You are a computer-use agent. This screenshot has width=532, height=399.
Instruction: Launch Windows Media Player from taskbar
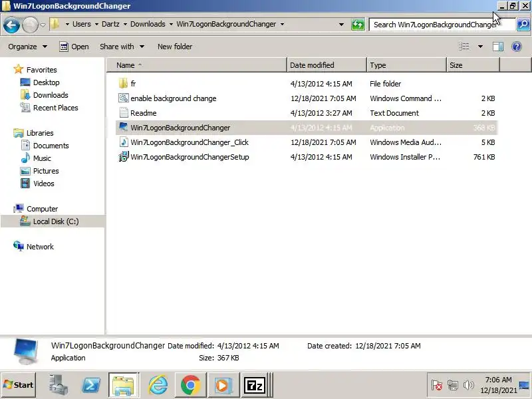point(223,385)
